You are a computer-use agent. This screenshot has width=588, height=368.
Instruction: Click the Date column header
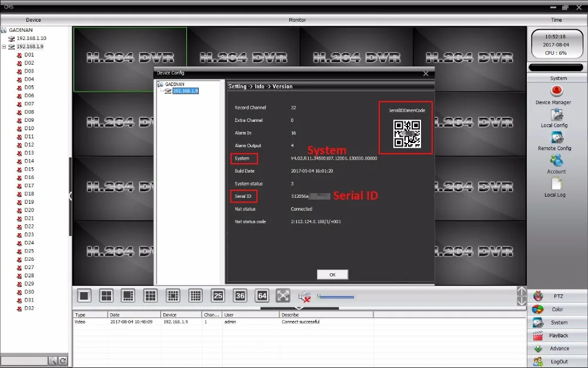point(134,314)
